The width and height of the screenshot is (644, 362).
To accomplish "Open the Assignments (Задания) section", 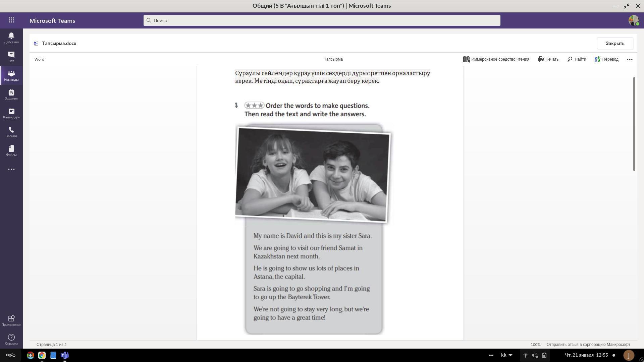I will click(11, 94).
